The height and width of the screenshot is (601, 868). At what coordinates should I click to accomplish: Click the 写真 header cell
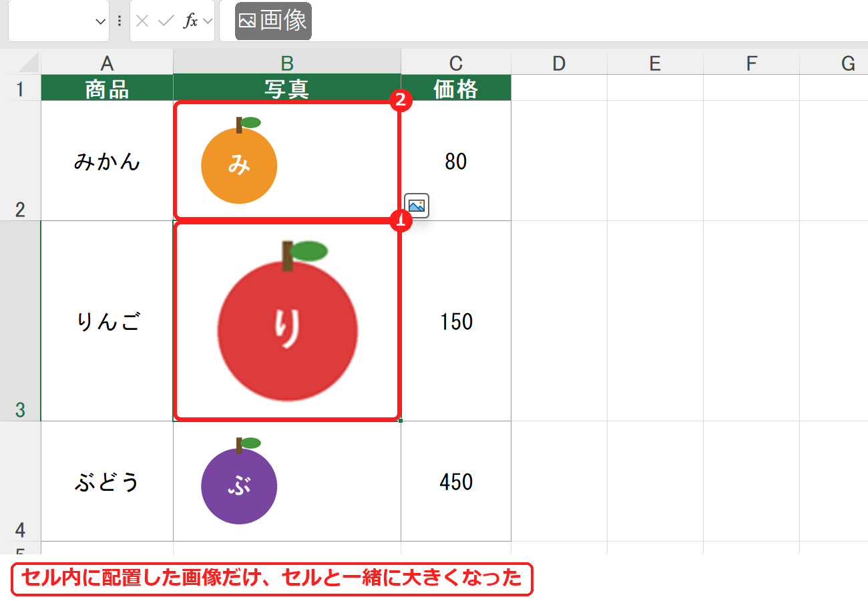tap(287, 87)
